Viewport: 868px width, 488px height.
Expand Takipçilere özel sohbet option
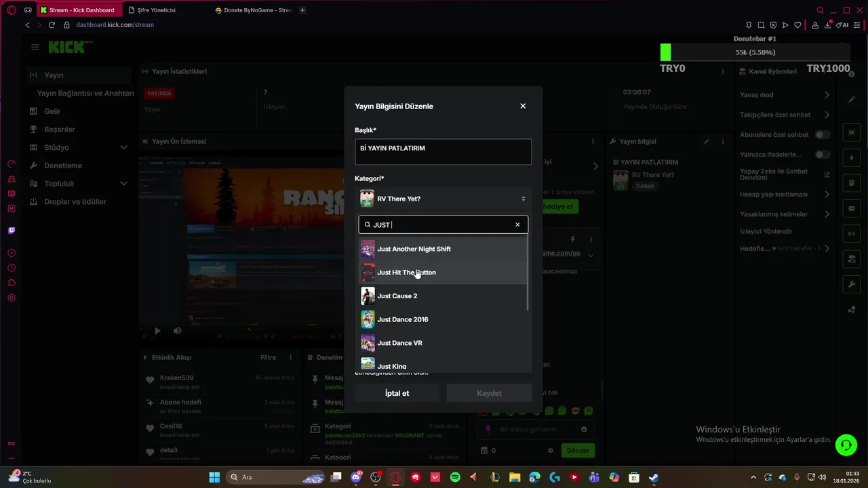785,115
